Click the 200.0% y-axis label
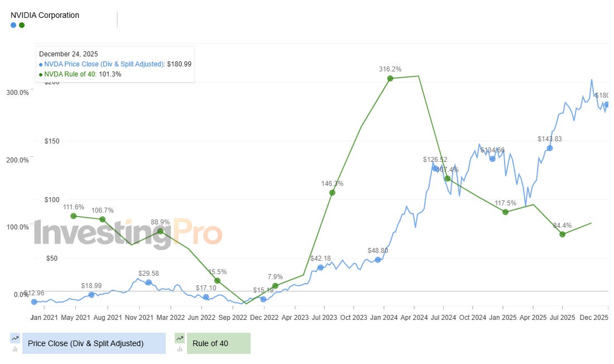The image size is (614, 364). point(18,160)
